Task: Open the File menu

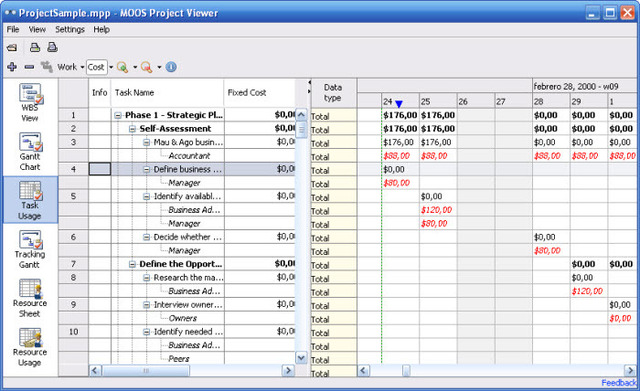Action: tap(13, 29)
